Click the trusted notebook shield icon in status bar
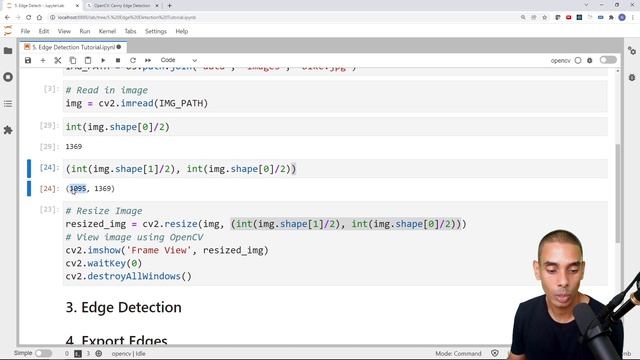 495,353
